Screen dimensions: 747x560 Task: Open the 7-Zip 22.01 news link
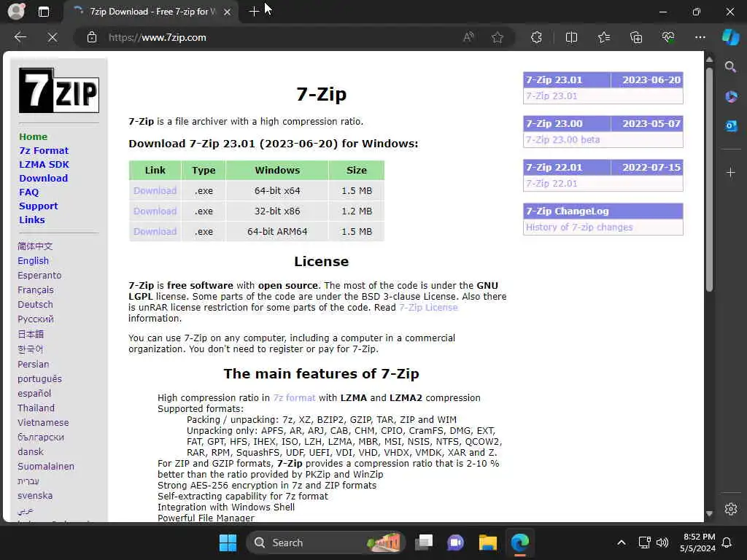(551, 183)
